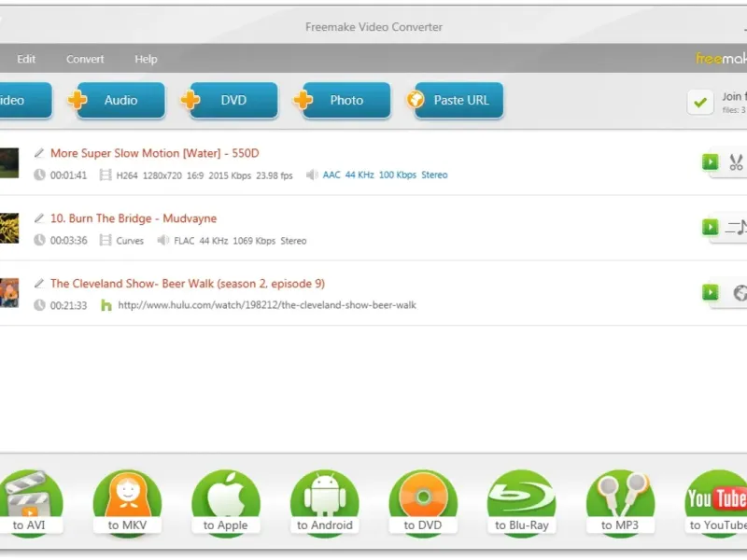This screenshot has width=747, height=560.
Task: Select title 10. Burn The Bridge - Mudvayne
Action: pos(134,218)
